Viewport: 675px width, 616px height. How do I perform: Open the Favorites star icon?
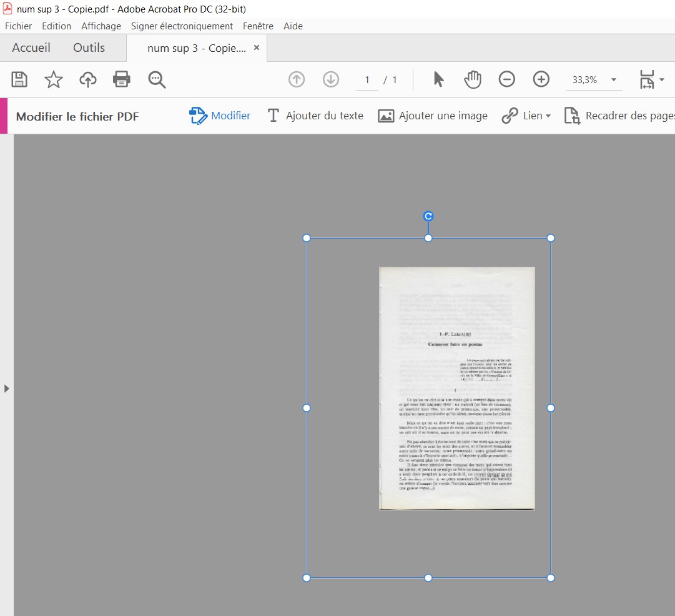tap(53, 79)
